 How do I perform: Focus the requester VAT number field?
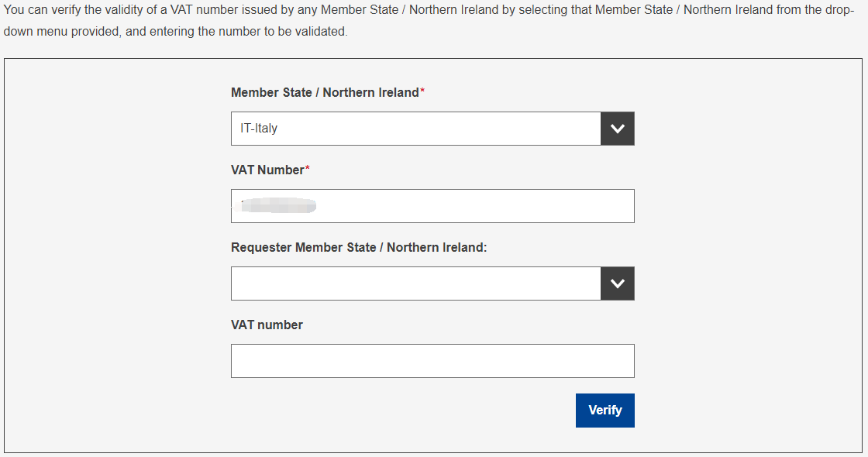[x=432, y=361]
